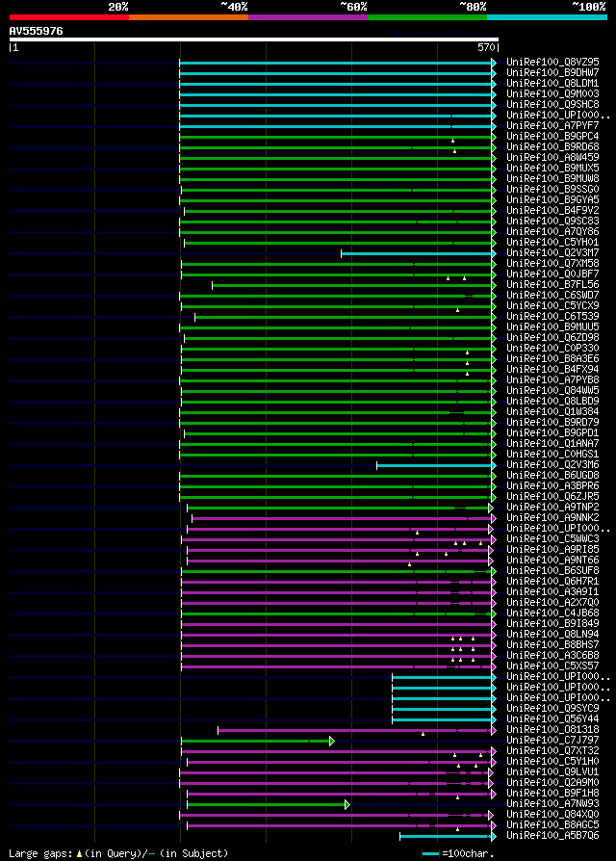
Task: Select subject label UniRef100_A9NNK2
Action: point(552,518)
